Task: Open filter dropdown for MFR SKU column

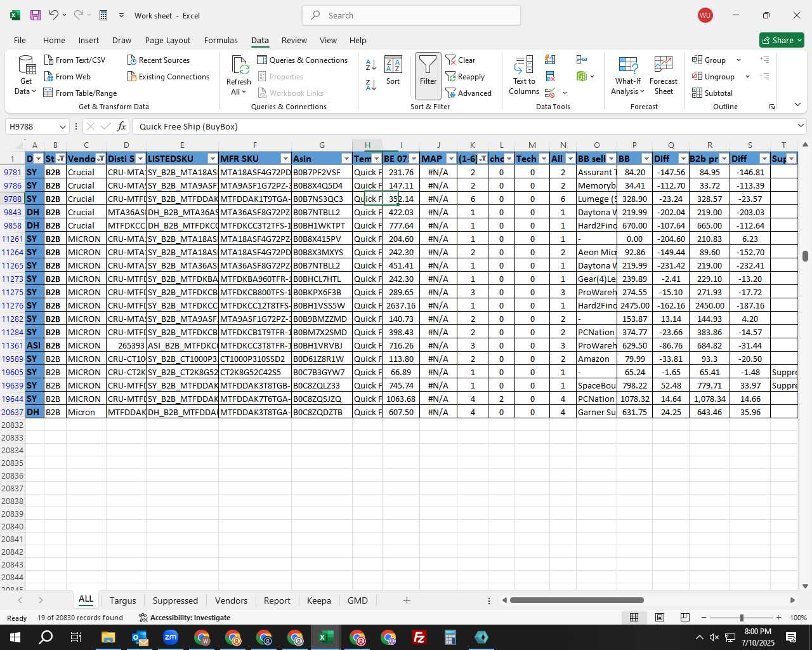Action: click(285, 159)
